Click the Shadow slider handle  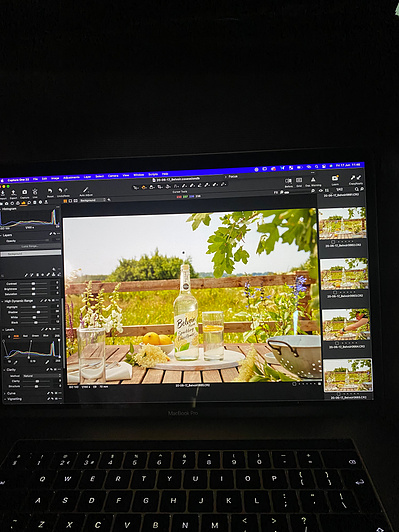pos(38,312)
